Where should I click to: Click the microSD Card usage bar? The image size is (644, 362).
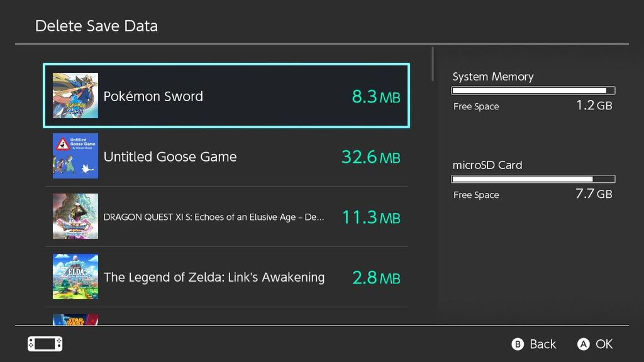(x=533, y=179)
